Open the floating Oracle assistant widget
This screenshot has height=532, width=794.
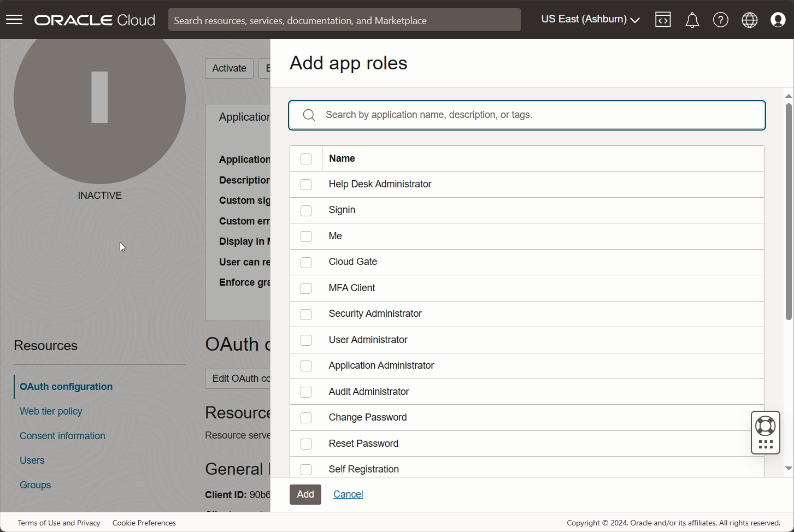(765, 425)
